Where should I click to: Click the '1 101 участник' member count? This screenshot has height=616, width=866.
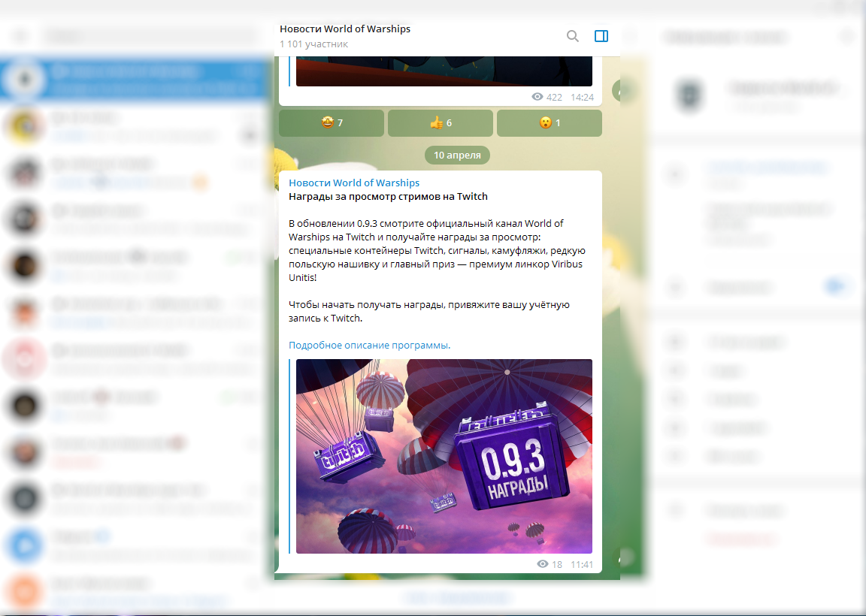pos(313,44)
